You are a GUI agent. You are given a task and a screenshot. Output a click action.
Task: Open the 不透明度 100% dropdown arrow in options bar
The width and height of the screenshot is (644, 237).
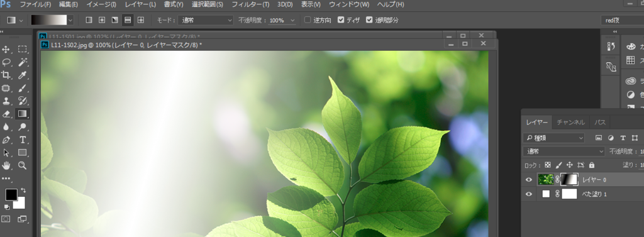pyautogui.click(x=292, y=19)
